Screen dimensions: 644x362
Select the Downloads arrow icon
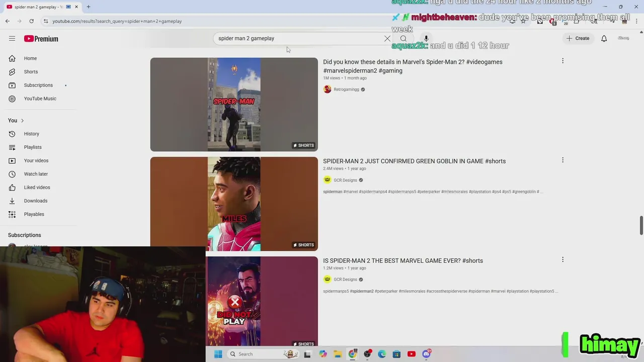click(x=12, y=201)
